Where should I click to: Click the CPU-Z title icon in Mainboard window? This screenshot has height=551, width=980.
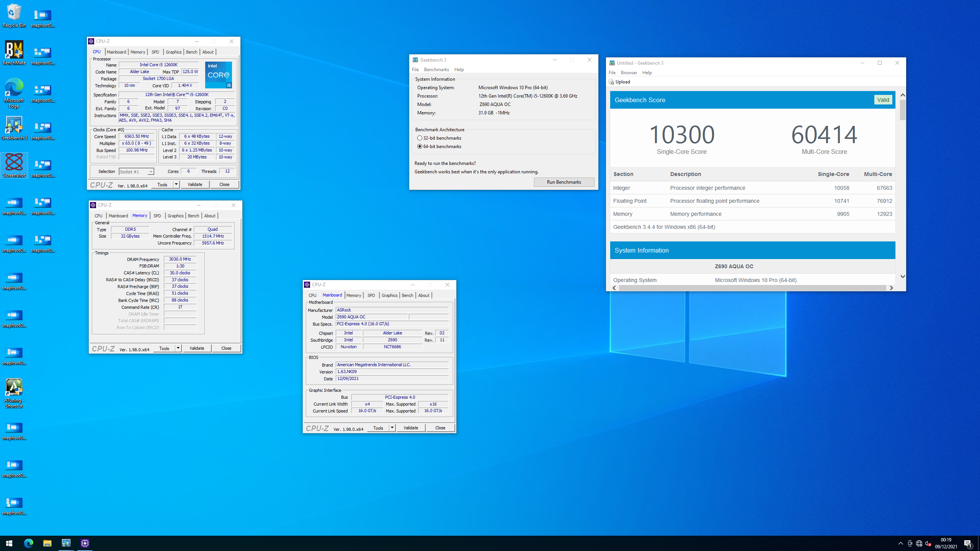coord(307,285)
